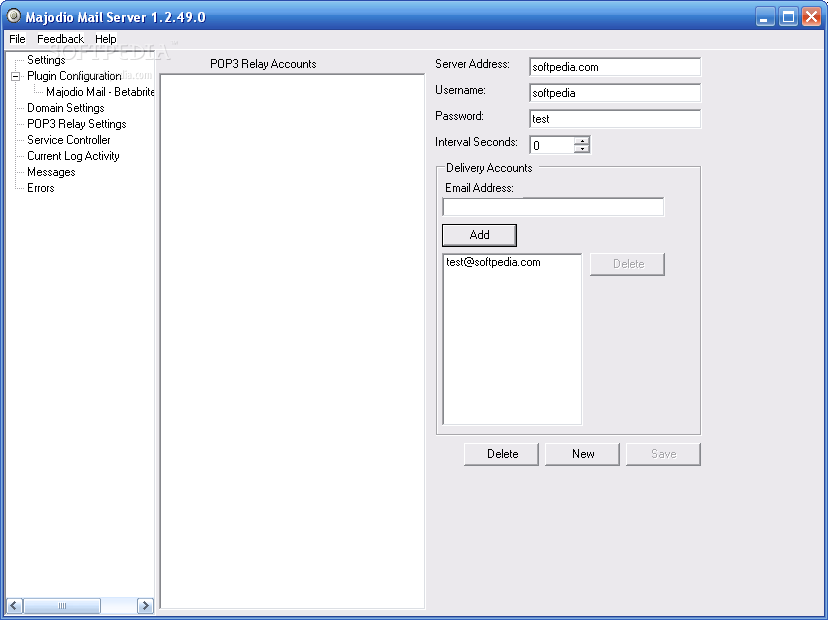The height and width of the screenshot is (620, 828).
Task: Open Errors in the tree
Action: pos(41,188)
